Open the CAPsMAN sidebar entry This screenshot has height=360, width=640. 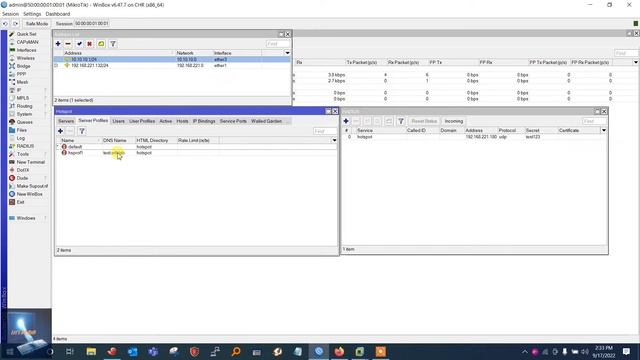tap(27, 42)
